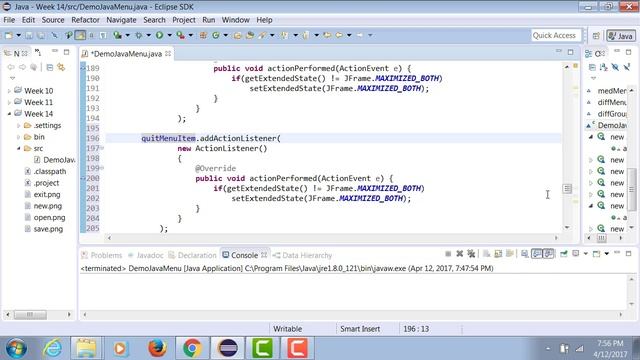Open the Source menu
The image size is (640, 360).
tap(53, 20)
